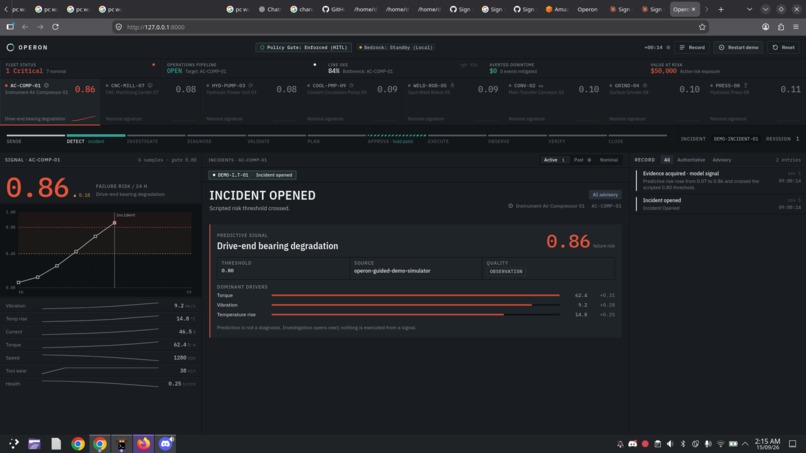Viewport: 806px width, 453px height.
Task: Open the browser extensions icon
Action: click(x=780, y=27)
